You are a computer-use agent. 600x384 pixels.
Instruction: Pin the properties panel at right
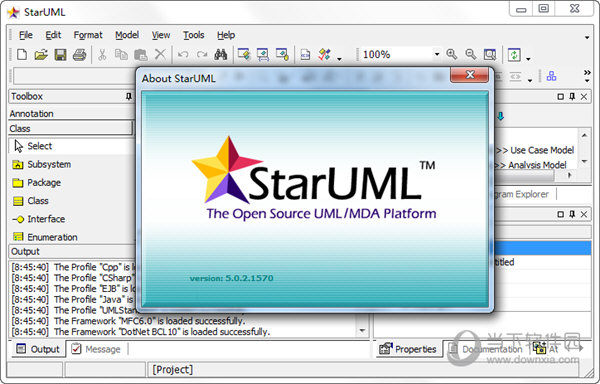coord(572,214)
